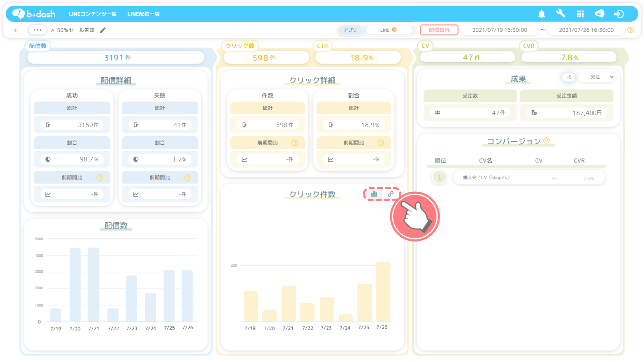Viewport: 644px width, 362px height.
Task: Click the 購入完了CV (Shopify) row
Action: (529, 178)
